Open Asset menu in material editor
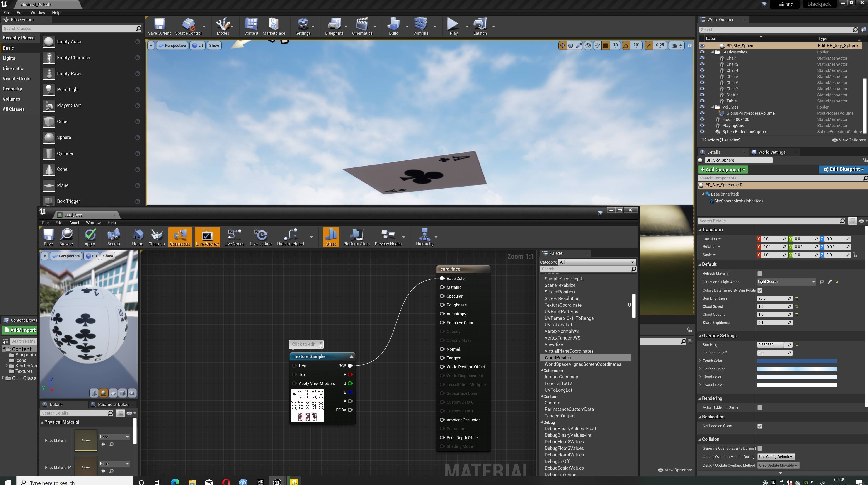The height and width of the screenshot is (485, 868). coord(74,223)
